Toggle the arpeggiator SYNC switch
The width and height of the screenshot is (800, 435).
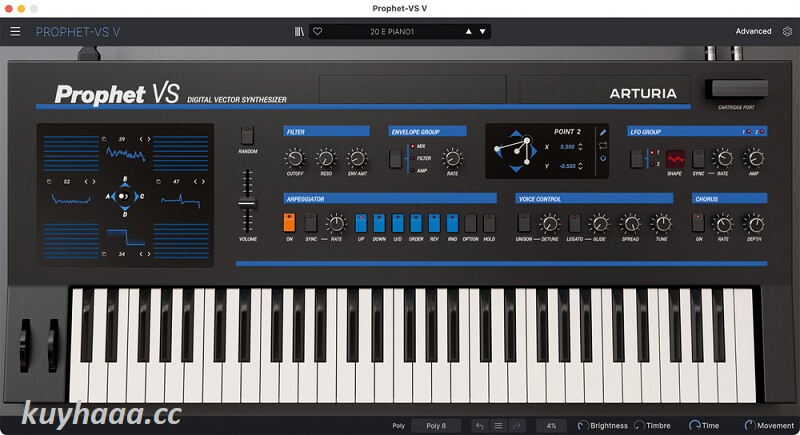pos(311,223)
